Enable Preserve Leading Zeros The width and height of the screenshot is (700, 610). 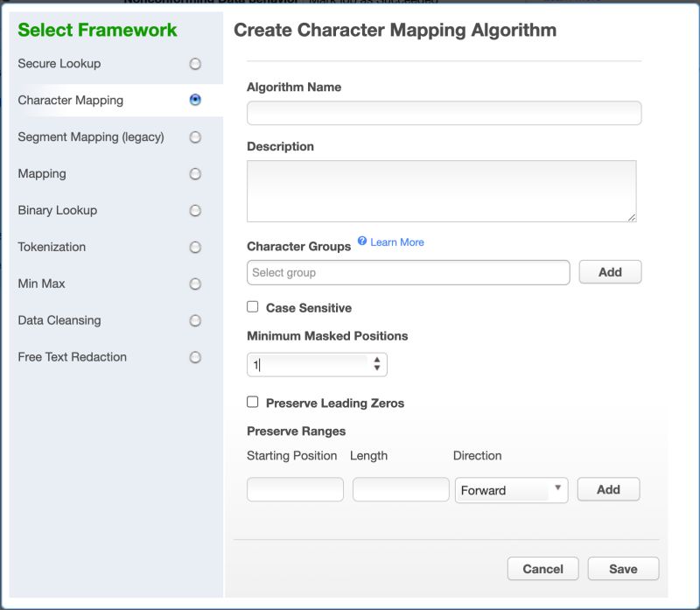[253, 403]
